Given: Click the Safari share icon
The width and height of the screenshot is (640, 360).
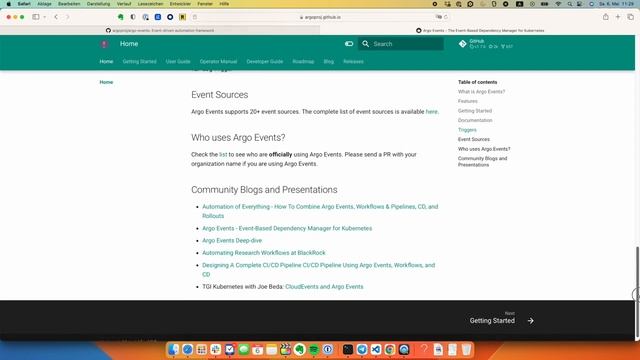Looking at the screenshot, I should point(606,17).
